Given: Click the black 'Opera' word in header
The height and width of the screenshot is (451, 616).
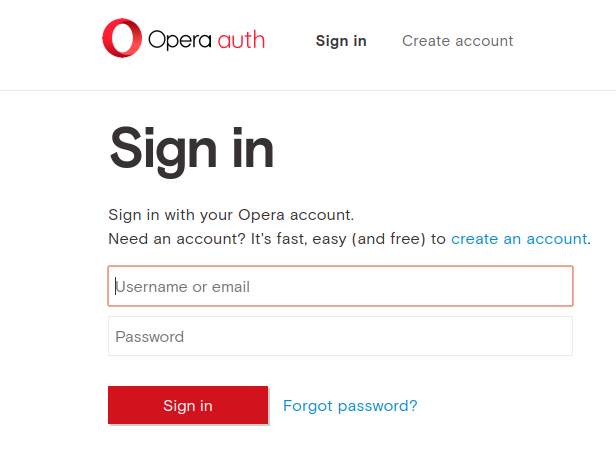Looking at the screenshot, I should pyautogui.click(x=180, y=40).
